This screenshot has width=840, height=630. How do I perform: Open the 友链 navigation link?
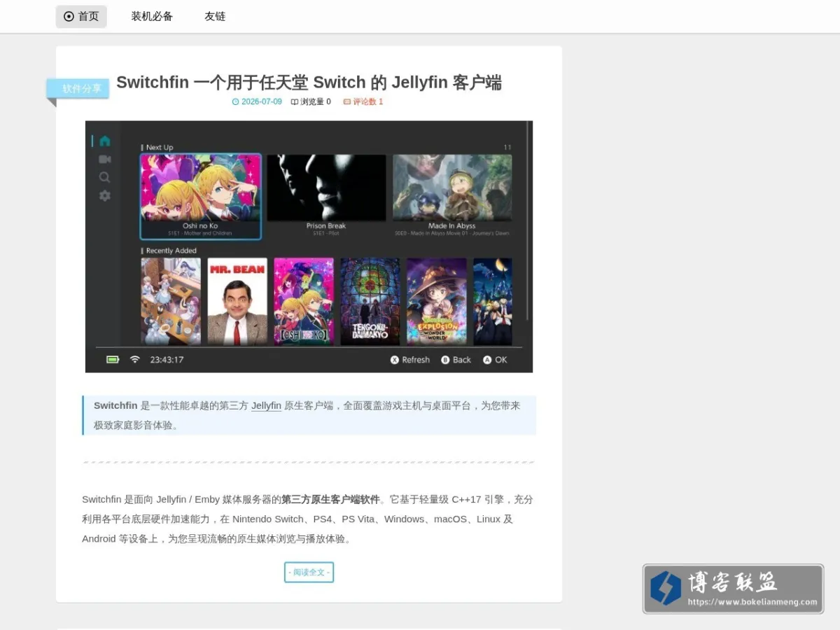click(215, 16)
